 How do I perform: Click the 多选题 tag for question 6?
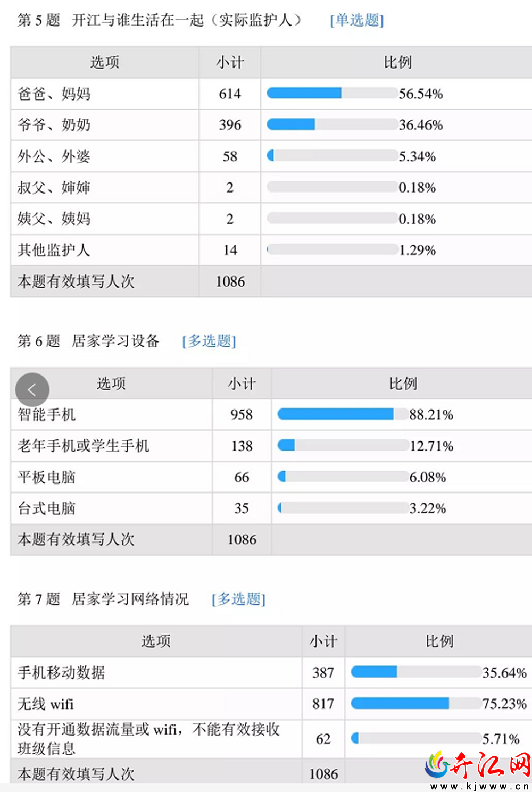point(209,341)
